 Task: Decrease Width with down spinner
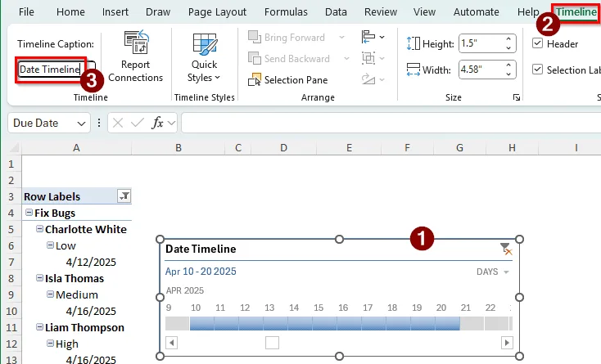pyautogui.click(x=508, y=74)
